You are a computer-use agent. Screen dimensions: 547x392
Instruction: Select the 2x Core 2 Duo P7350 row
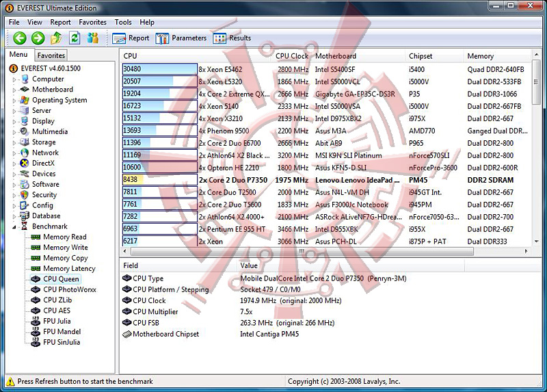(x=326, y=180)
